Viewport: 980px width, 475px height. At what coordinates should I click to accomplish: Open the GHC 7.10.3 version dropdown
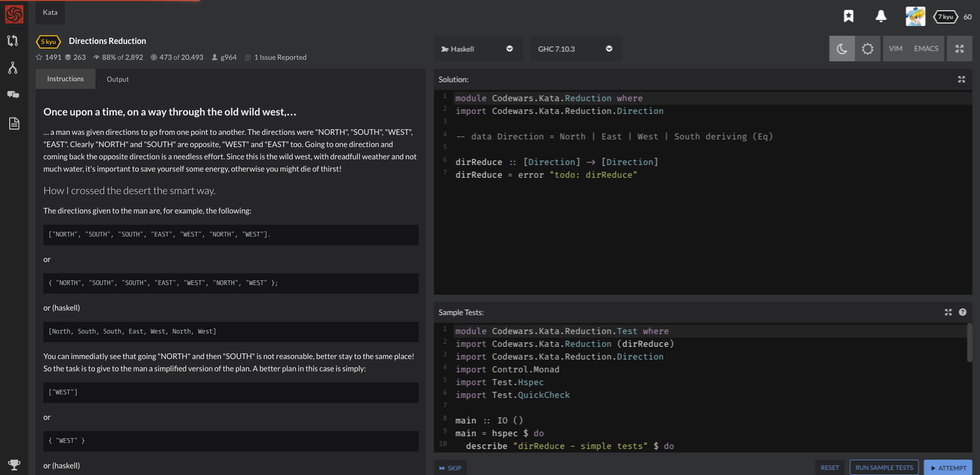coord(576,49)
